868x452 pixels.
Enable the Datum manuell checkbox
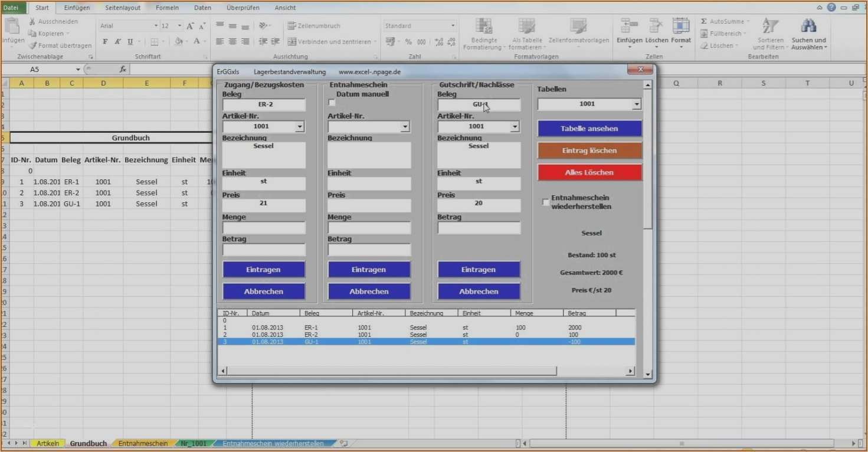click(332, 103)
